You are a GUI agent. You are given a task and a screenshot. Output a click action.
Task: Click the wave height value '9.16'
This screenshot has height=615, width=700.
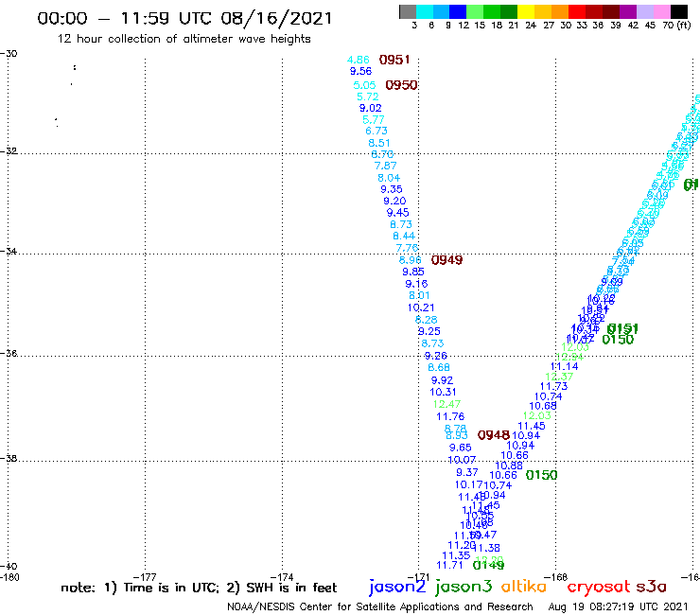(x=416, y=284)
